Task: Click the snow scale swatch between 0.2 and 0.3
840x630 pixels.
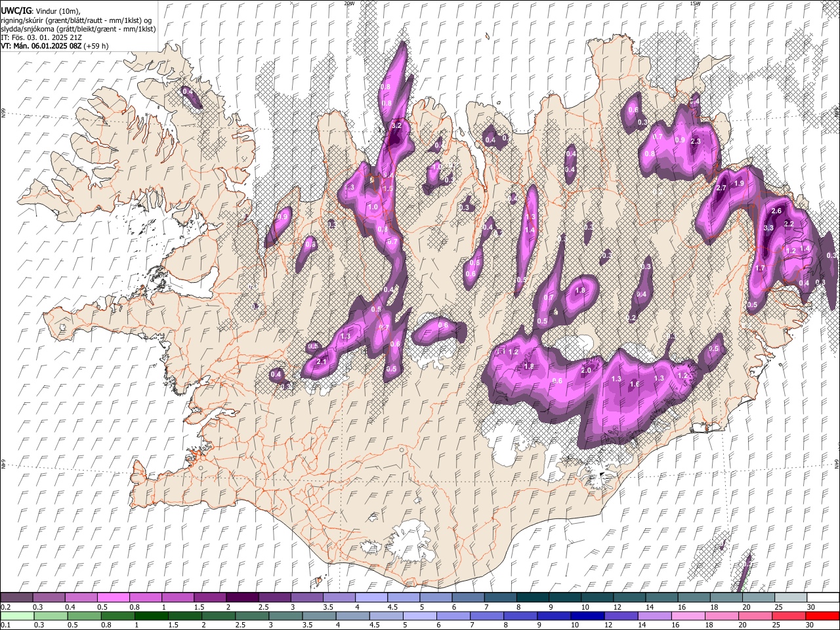Action: [16, 598]
